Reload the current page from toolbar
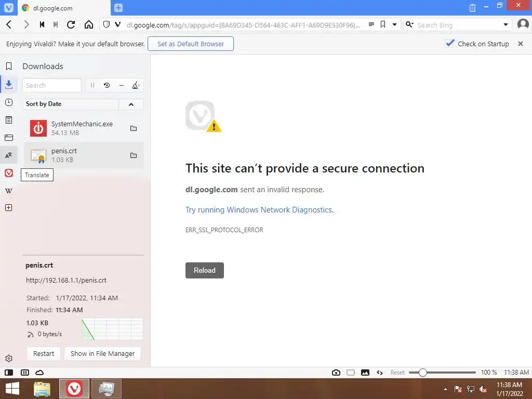This screenshot has width=532, height=399. 71,24
